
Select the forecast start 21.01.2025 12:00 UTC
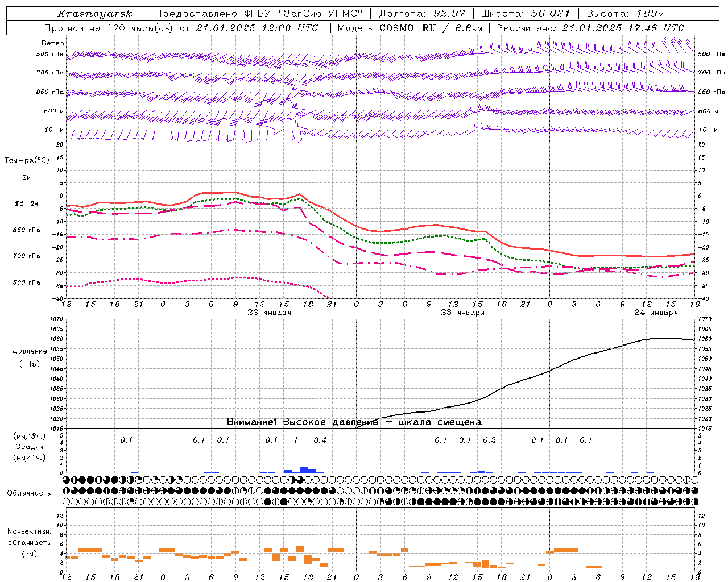click(257, 28)
